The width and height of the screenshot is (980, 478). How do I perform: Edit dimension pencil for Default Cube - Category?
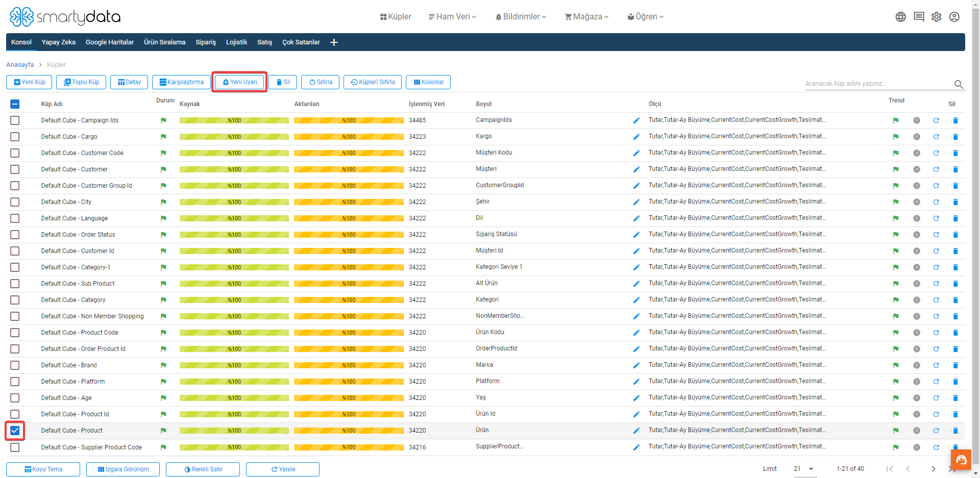point(636,300)
